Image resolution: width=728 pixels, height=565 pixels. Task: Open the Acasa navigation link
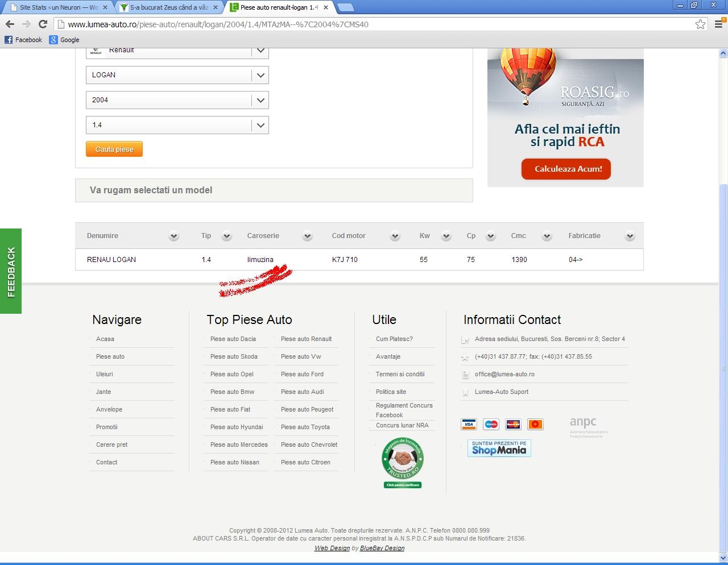tap(105, 339)
